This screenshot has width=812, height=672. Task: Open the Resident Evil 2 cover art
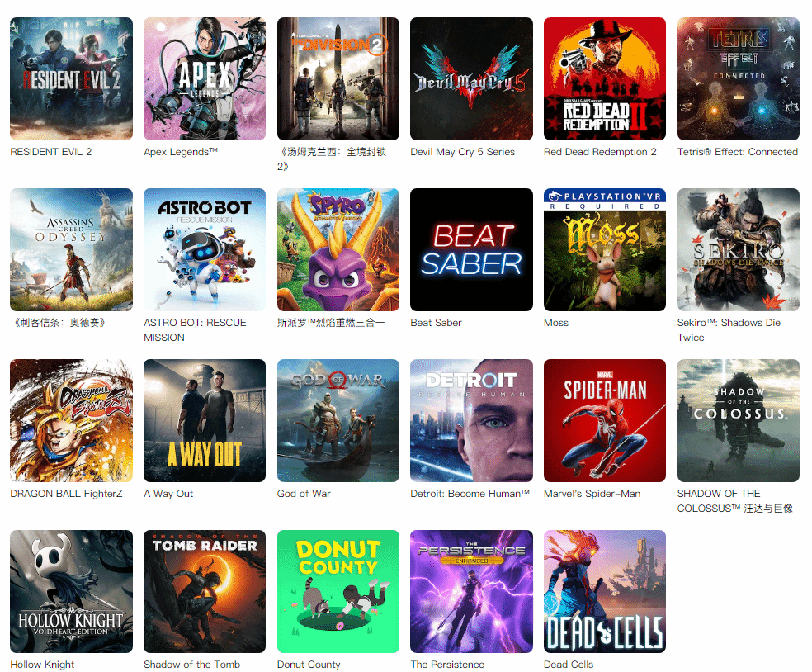click(72, 78)
